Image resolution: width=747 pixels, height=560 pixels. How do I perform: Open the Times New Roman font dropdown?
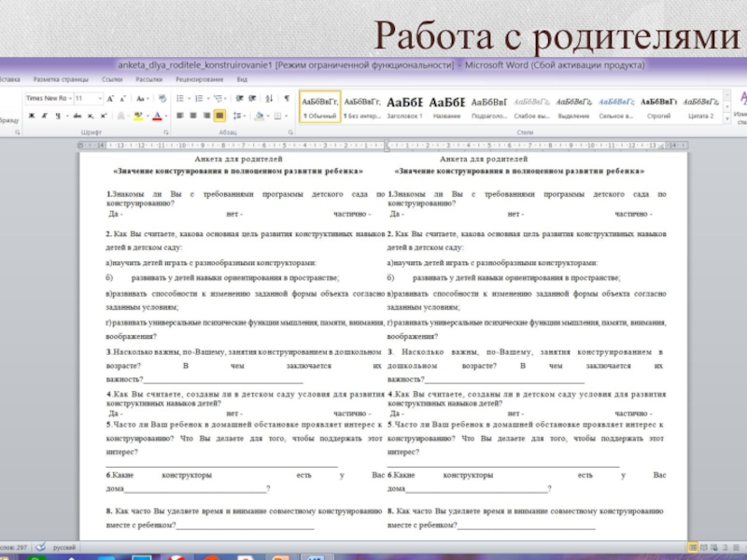pos(68,98)
